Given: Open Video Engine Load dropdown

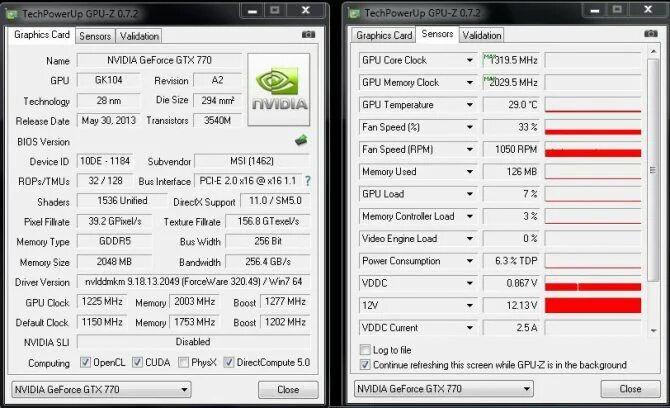Looking at the screenshot, I should click(x=470, y=238).
